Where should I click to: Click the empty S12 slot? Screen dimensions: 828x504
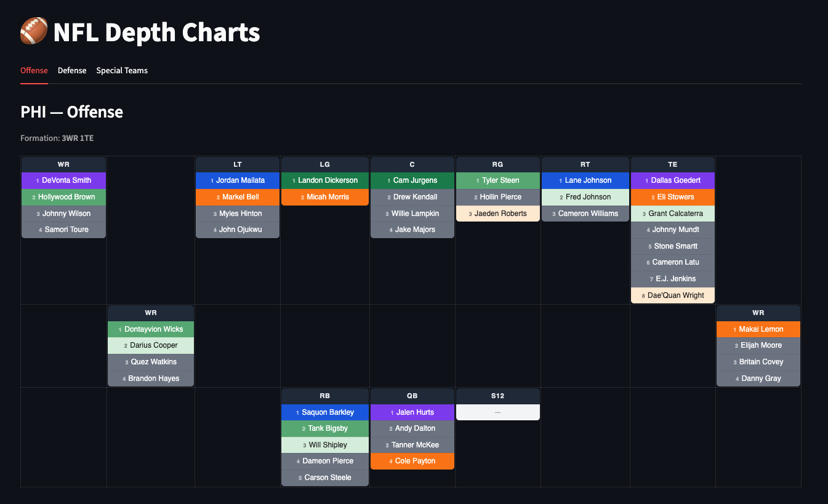498,412
